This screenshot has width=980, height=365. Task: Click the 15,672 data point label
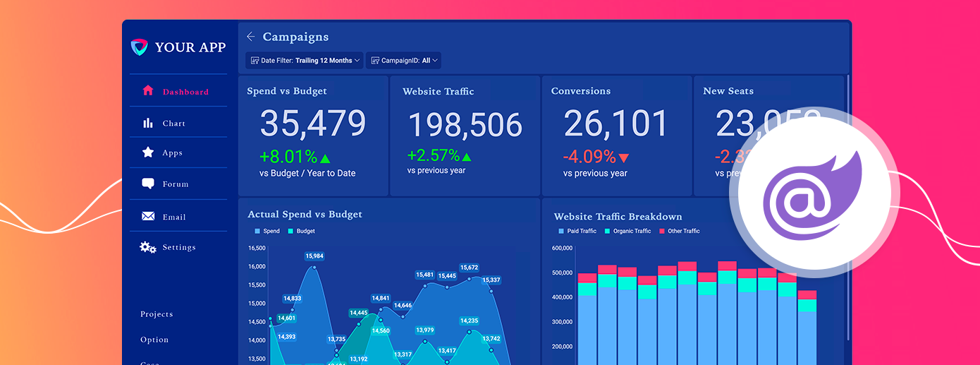click(x=469, y=268)
